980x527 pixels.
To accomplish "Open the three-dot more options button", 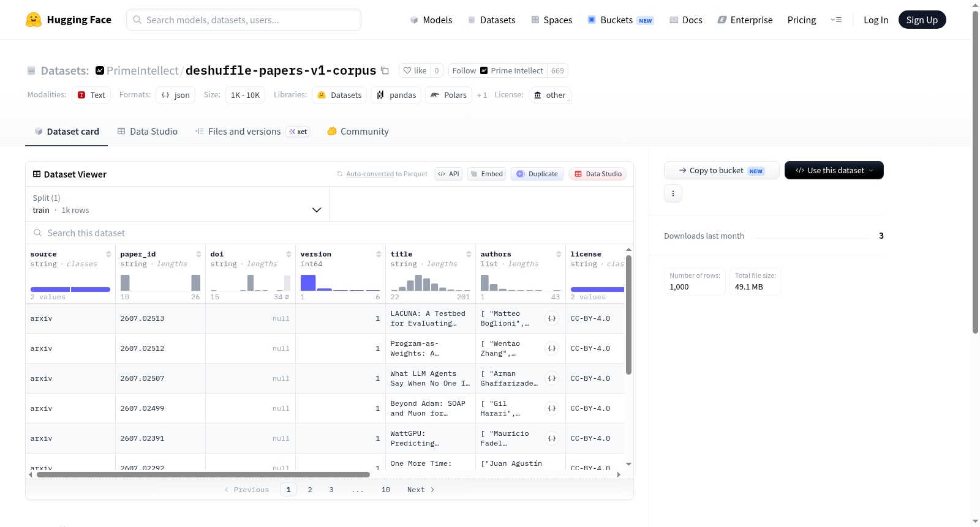I will click(673, 193).
